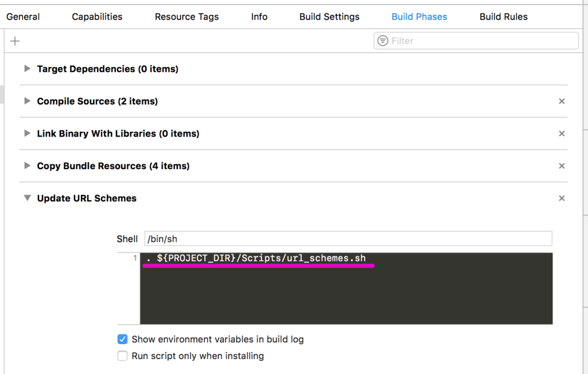Click Link Binary With Libraries title
Viewport: 588px width, 374px height.
118,134
